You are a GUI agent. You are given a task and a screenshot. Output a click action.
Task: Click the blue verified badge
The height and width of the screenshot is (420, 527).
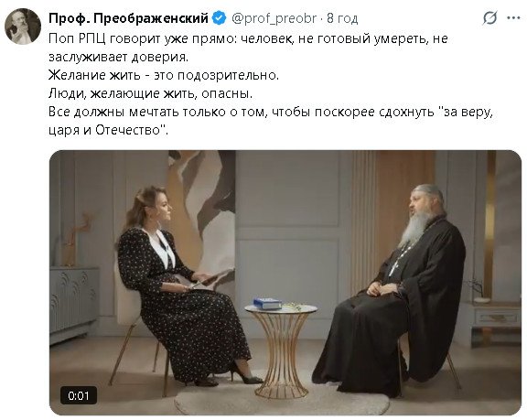pos(220,17)
